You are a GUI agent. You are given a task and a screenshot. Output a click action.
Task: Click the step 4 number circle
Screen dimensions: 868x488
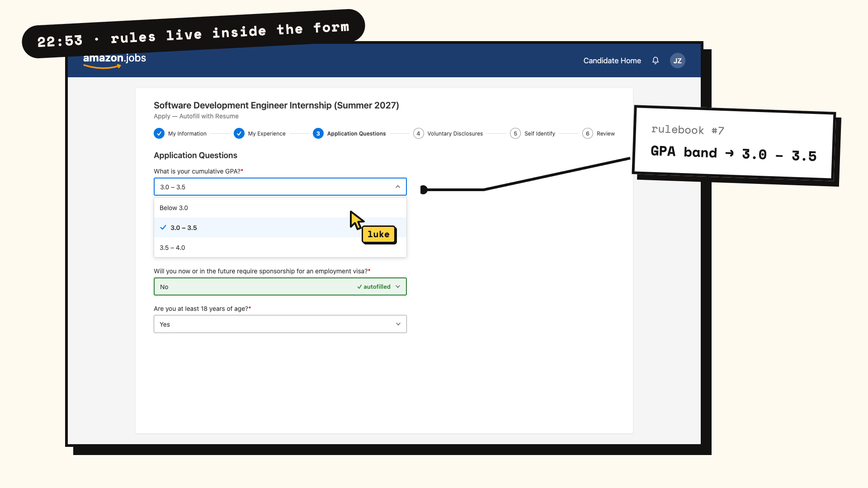click(x=419, y=133)
